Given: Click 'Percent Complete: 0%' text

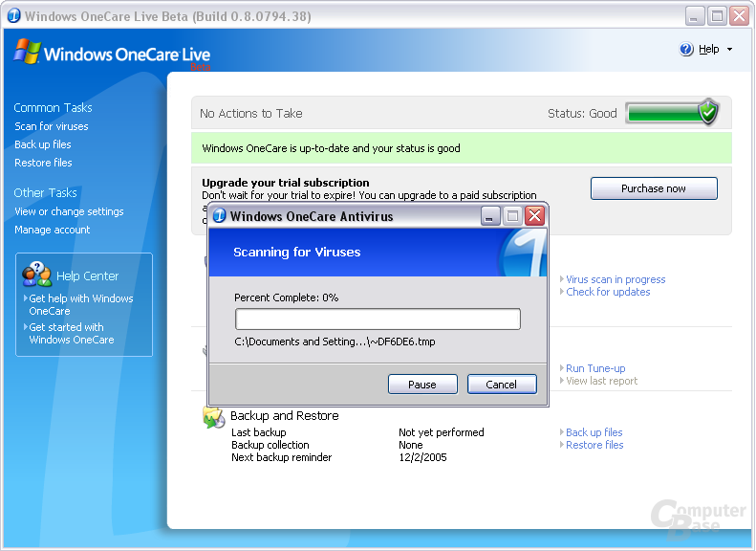Looking at the screenshot, I should click(287, 298).
